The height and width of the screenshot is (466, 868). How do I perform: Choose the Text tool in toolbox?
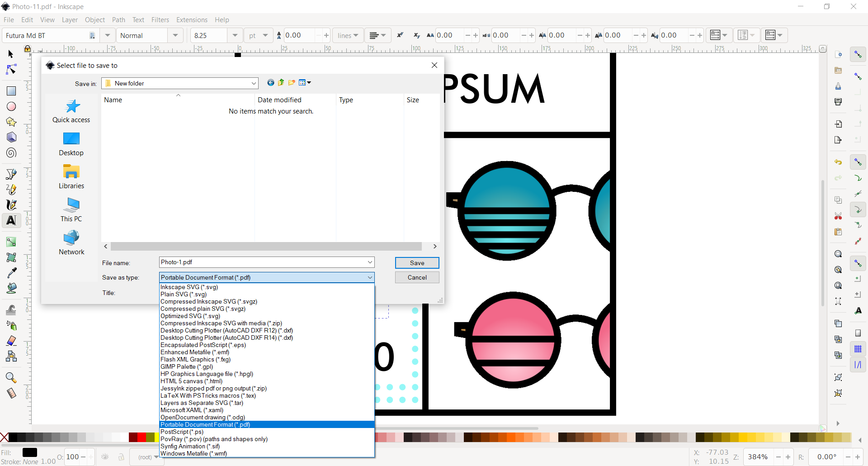click(x=11, y=220)
